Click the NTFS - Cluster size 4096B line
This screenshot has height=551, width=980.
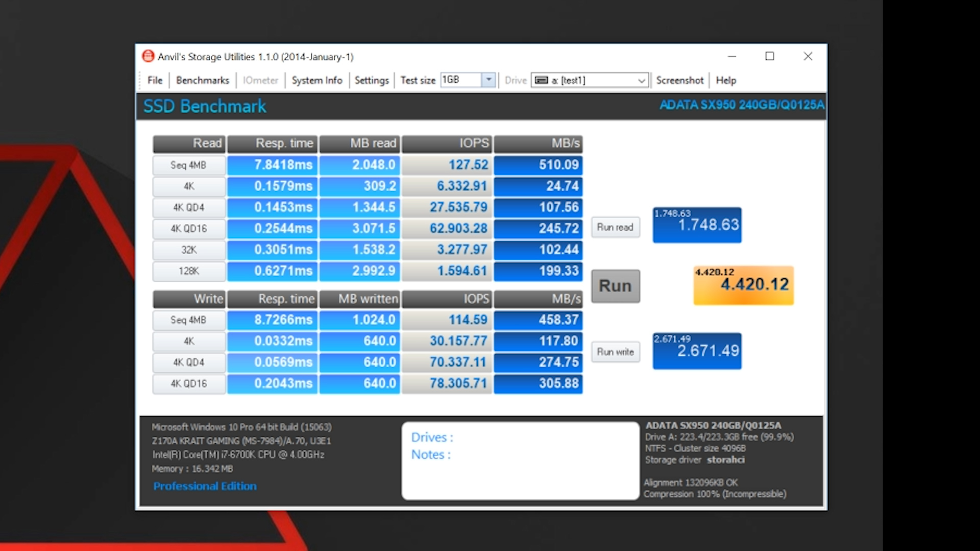coord(695,448)
